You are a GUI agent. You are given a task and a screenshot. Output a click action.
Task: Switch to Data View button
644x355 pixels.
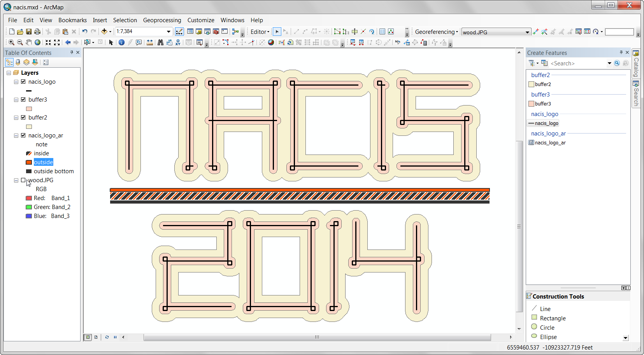point(88,337)
